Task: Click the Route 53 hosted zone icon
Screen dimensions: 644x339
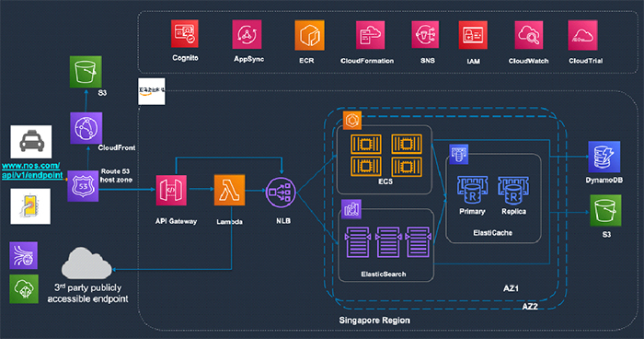Action: pos(83,186)
